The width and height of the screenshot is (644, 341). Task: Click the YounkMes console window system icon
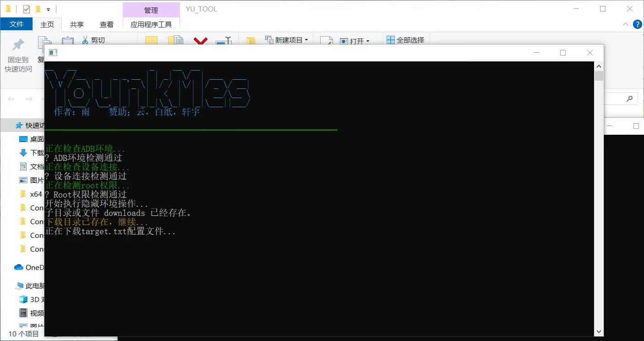click(53, 52)
